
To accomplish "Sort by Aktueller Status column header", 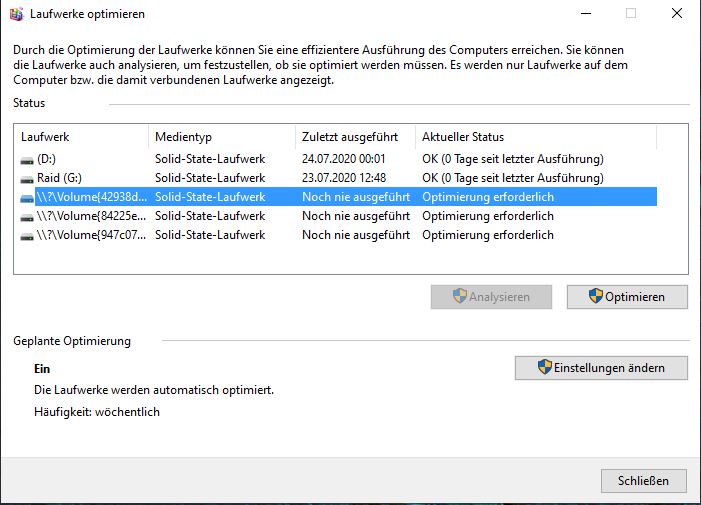I will point(536,137).
